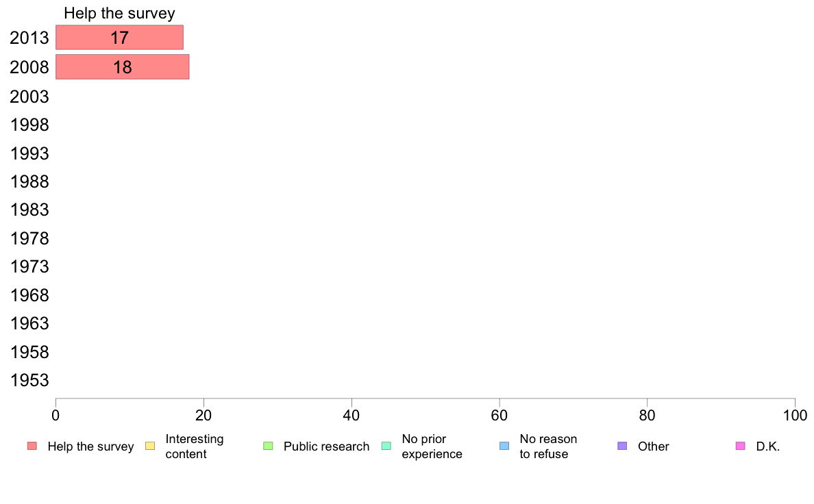Screen dimensions: 814x504
Task: Click the 1968 year label
Action: pyautogui.click(x=29, y=295)
